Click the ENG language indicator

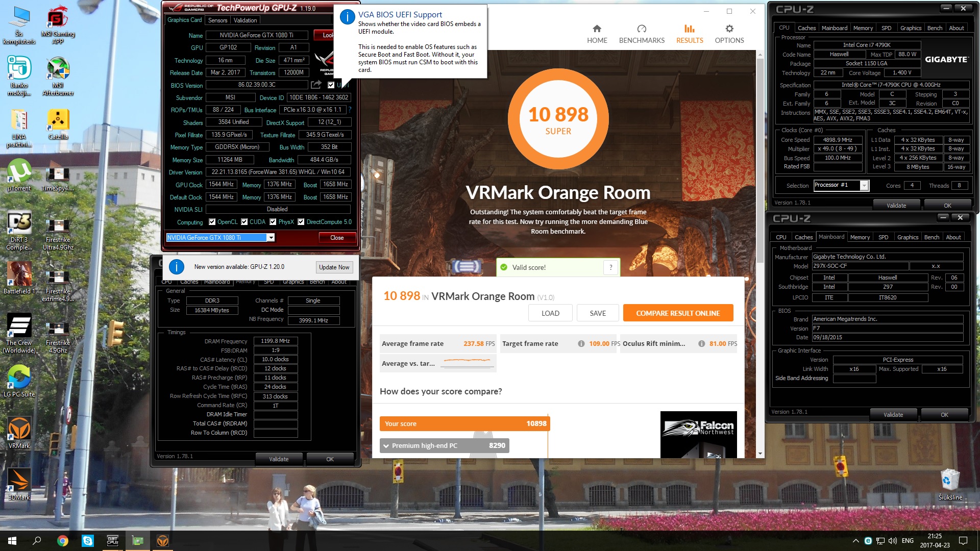click(908, 541)
